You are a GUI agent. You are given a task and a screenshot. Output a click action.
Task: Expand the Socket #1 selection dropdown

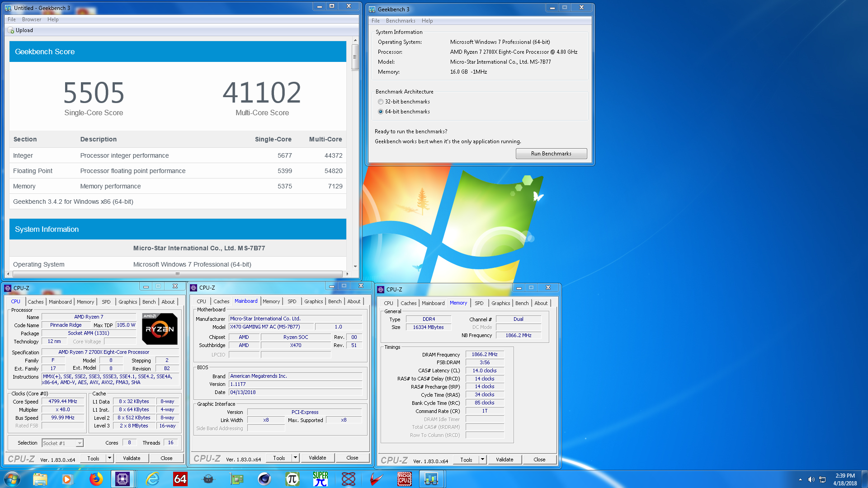point(80,443)
